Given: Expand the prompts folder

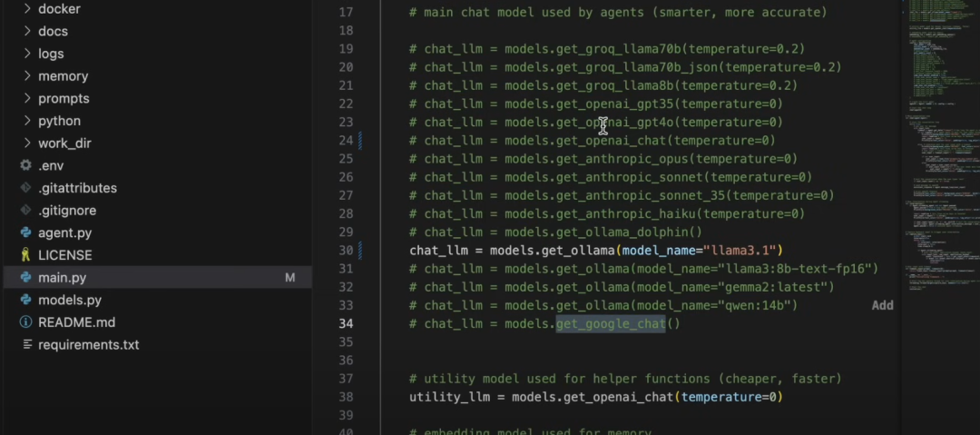Looking at the screenshot, I should [26, 99].
